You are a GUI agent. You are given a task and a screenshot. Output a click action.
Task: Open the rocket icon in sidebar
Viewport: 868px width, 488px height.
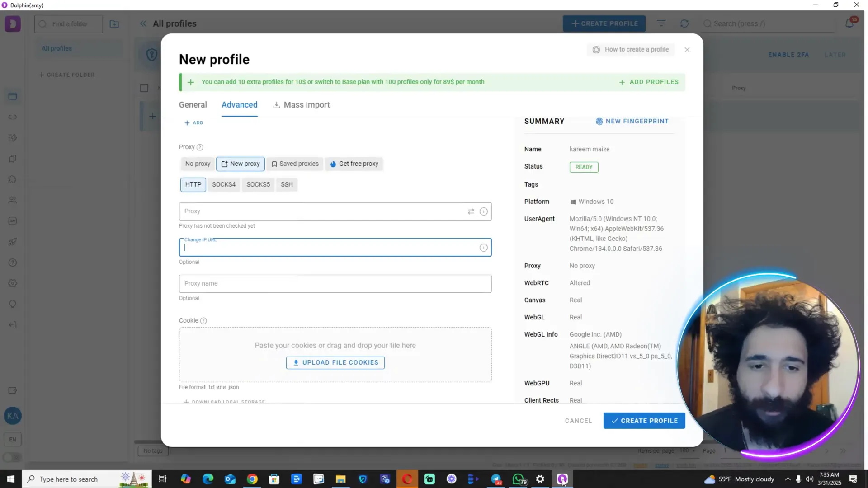[13, 242]
